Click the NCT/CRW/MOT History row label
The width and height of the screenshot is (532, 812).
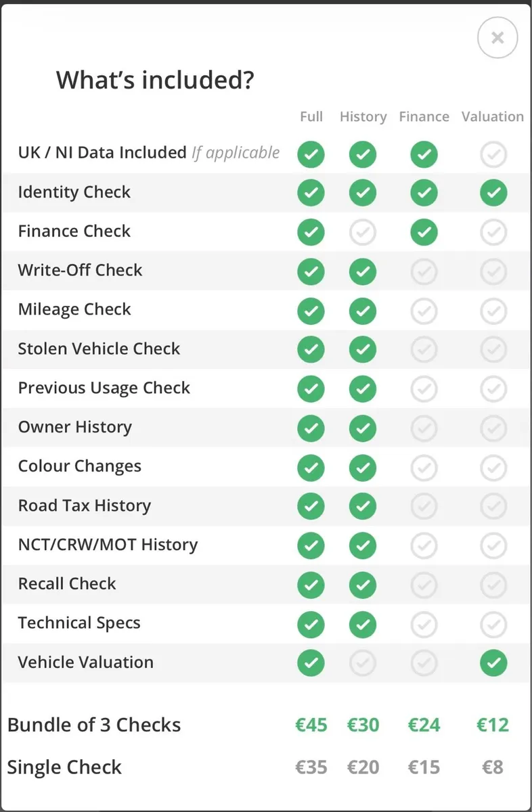(x=108, y=545)
